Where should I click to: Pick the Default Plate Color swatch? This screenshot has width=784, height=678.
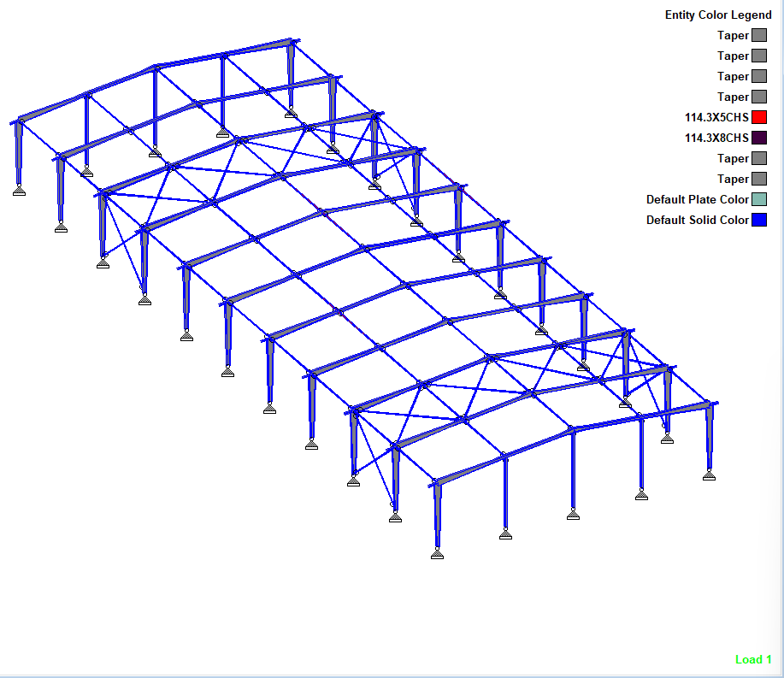point(759,199)
